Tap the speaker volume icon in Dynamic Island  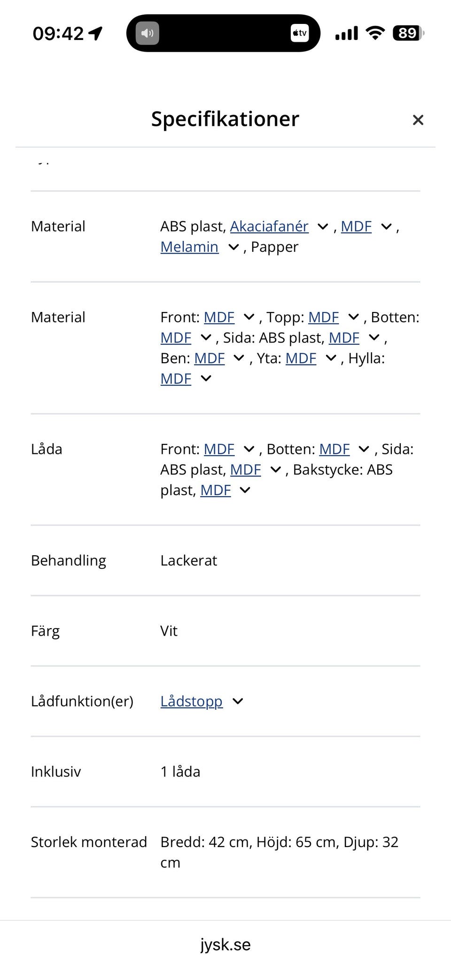point(148,33)
